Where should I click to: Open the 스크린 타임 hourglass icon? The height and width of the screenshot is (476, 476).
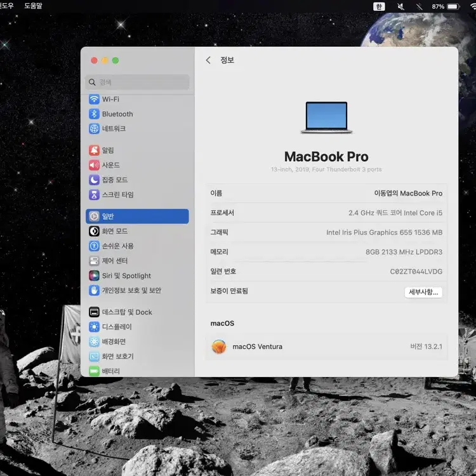pyautogui.click(x=94, y=195)
